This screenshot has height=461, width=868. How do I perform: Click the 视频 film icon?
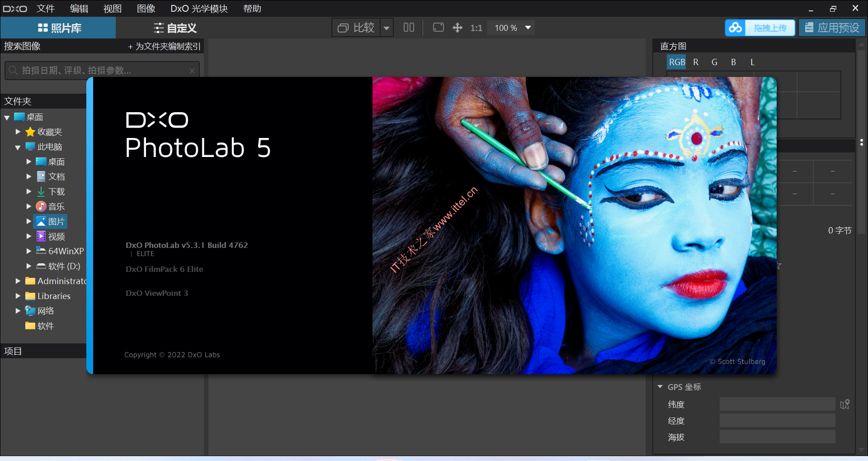point(41,236)
